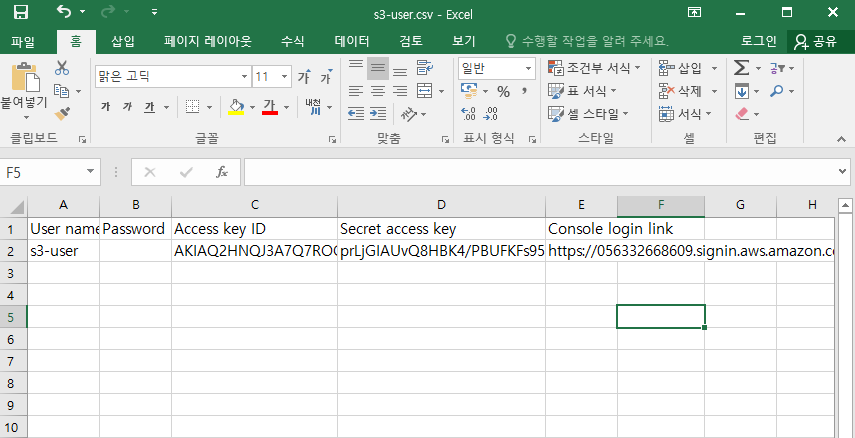855x438 pixels.
Task: Open the 데이터 ribbon tab
Action: click(x=352, y=41)
